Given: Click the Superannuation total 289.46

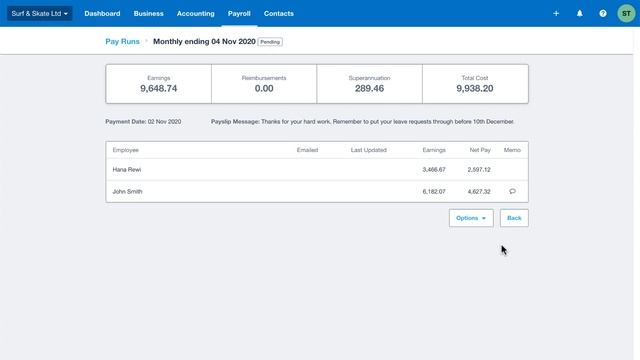Looking at the screenshot, I should [369, 89].
